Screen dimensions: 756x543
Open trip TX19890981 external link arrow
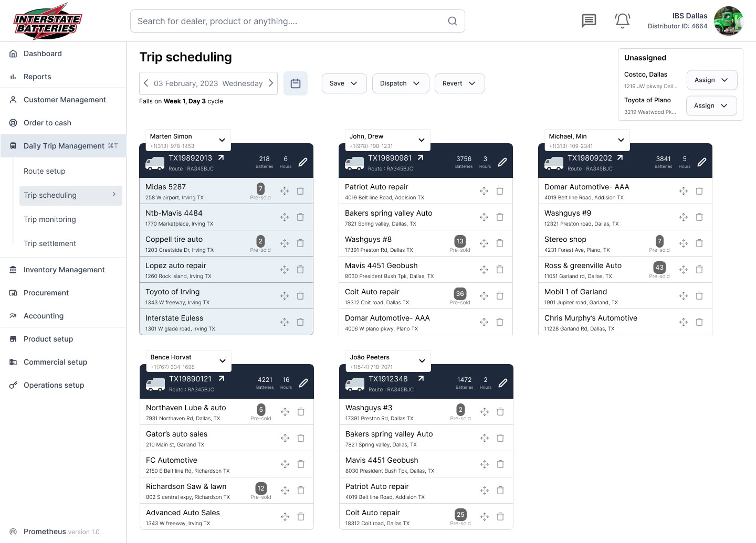pos(421,157)
